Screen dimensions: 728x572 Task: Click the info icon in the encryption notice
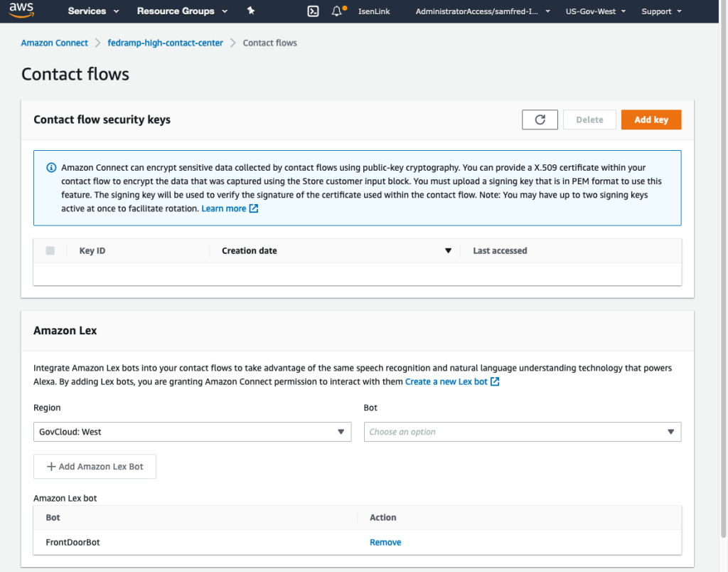pyautogui.click(x=50, y=167)
